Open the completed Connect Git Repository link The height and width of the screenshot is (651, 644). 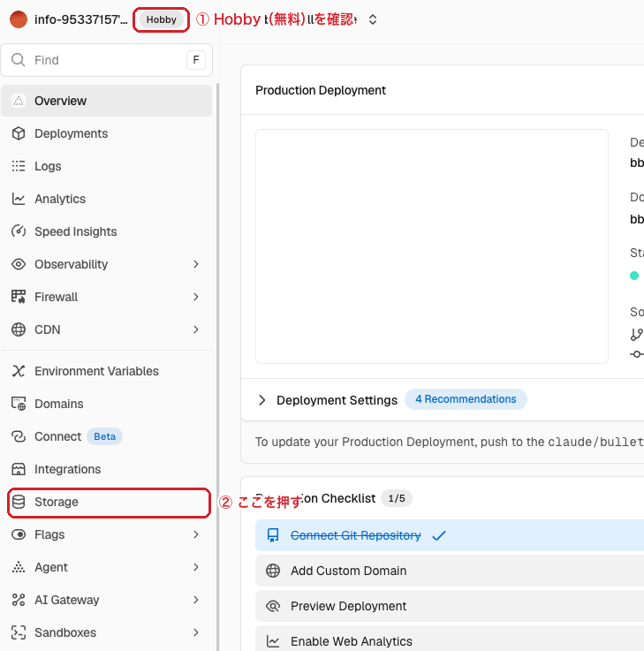tap(356, 535)
